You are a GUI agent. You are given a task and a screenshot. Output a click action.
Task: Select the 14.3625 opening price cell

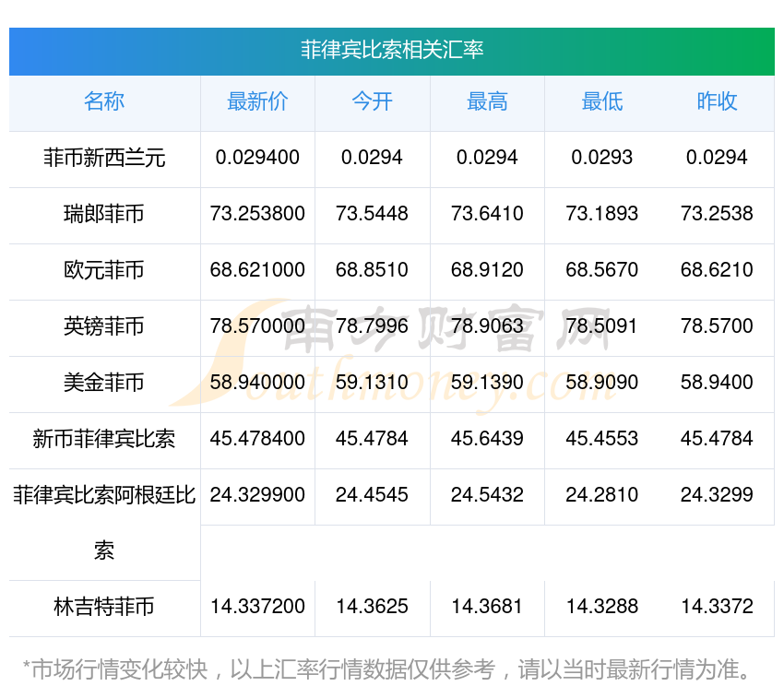coord(372,607)
